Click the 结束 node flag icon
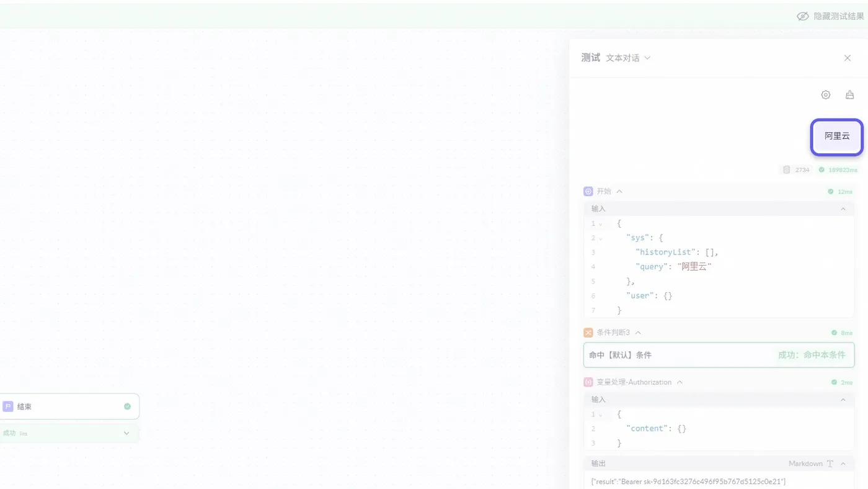 (8, 406)
